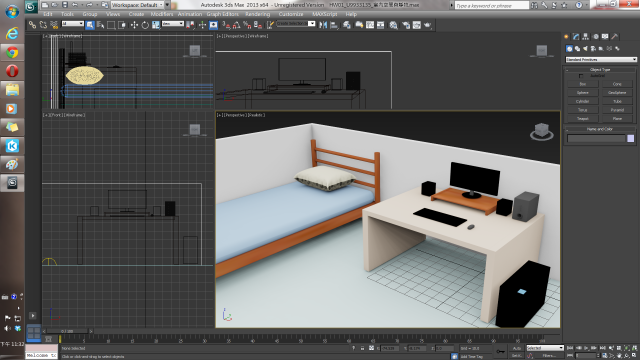The width and height of the screenshot is (640, 360).
Task: Select the Lights category icon
Action: (585, 49)
